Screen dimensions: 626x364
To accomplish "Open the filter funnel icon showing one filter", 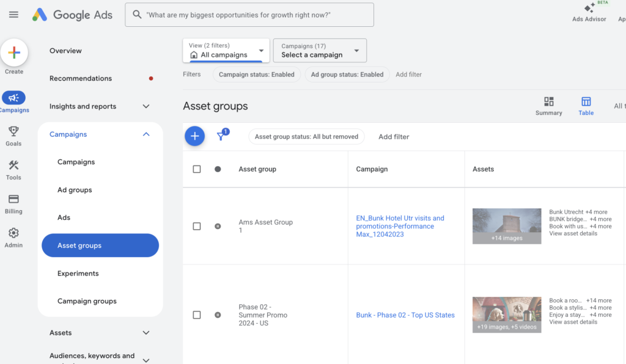I will (x=221, y=136).
